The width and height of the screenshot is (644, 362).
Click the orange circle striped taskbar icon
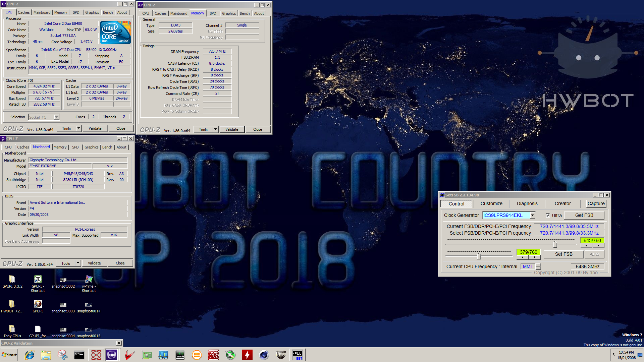point(197,355)
